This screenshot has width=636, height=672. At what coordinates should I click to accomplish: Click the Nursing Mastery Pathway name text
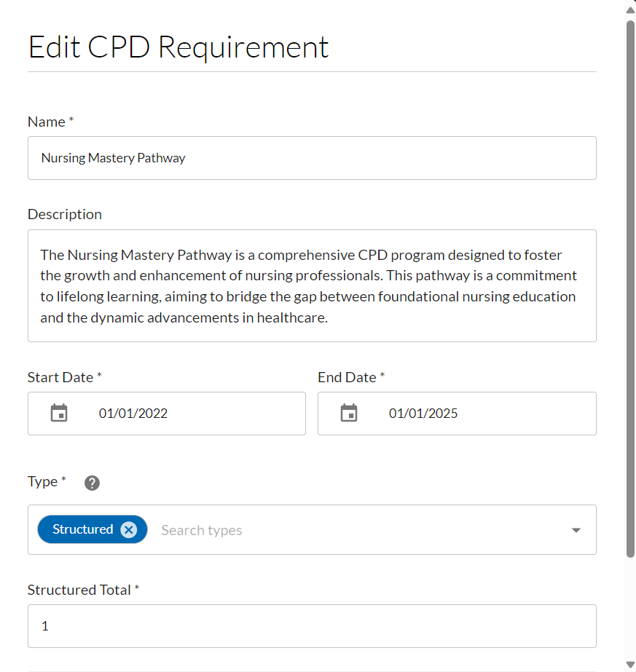point(113,157)
